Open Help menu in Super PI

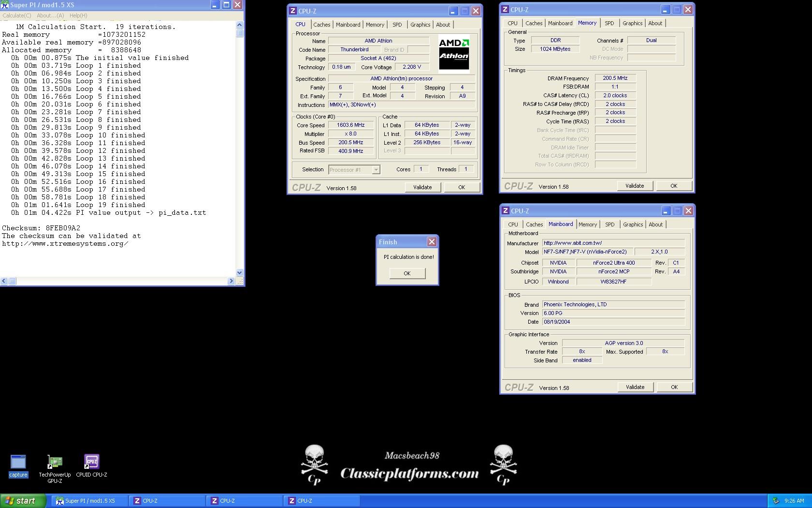pyautogui.click(x=78, y=15)
